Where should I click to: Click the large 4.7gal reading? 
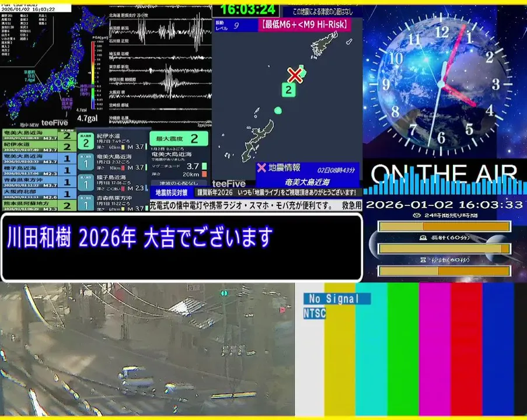point(88,118)
